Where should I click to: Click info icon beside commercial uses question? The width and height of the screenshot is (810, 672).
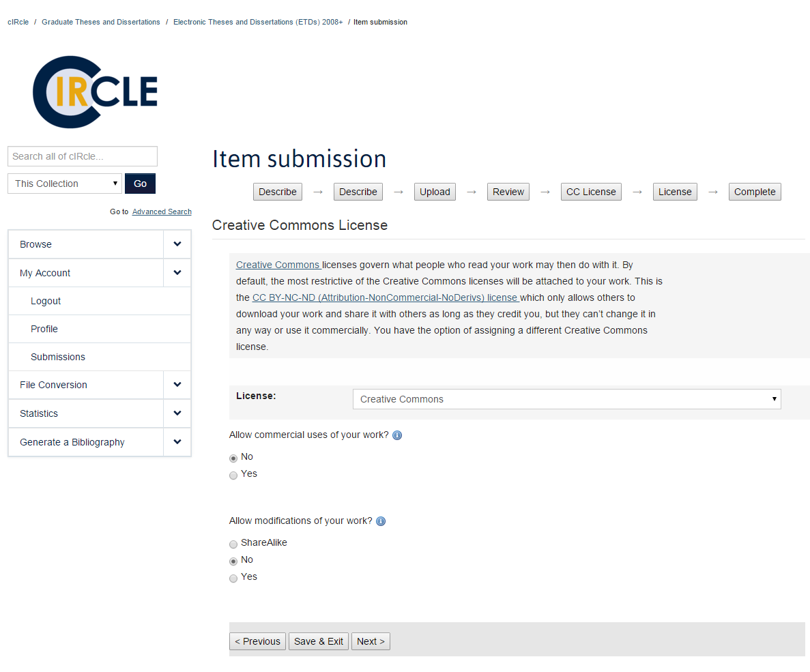(397, 435)
